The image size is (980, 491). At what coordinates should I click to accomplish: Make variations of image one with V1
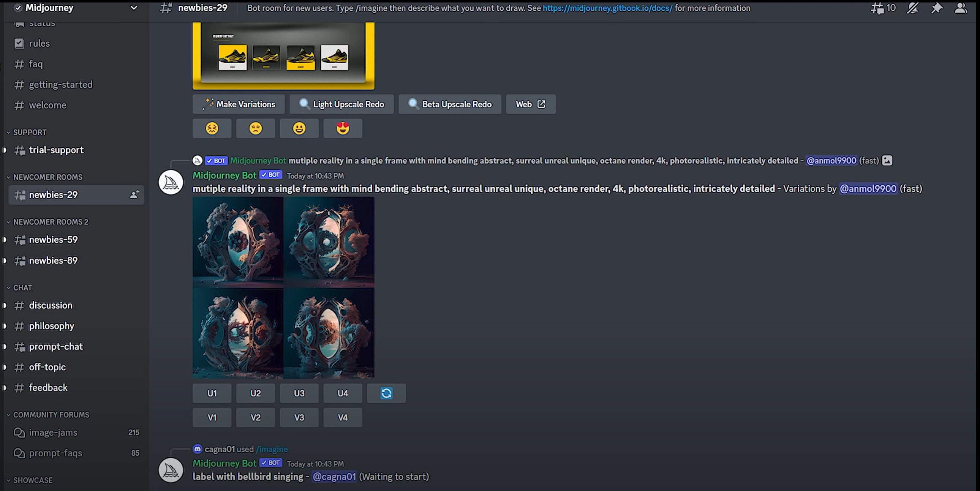pos(212,418)
